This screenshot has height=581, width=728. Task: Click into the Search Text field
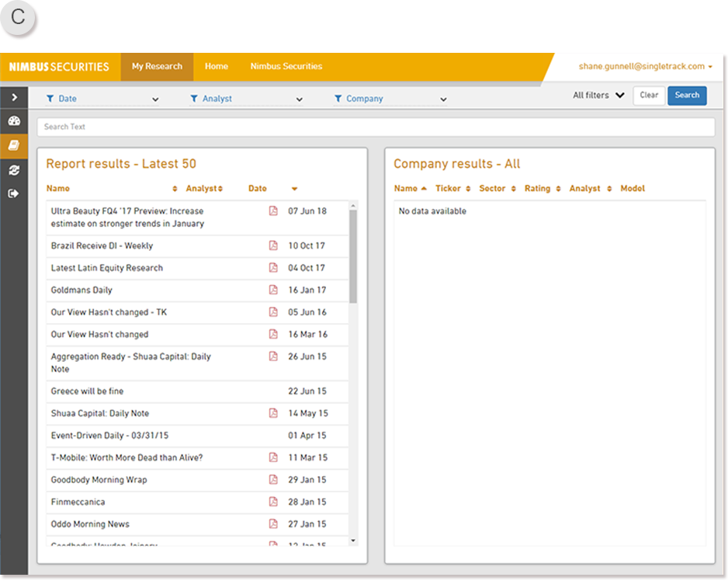[376, 127]
